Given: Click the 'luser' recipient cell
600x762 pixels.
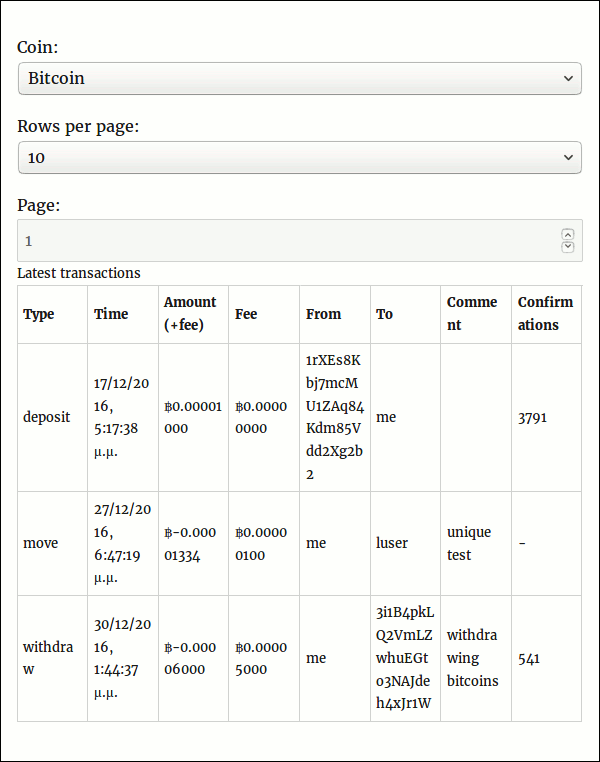Looking at the screenshot, I should click(392, 543).
